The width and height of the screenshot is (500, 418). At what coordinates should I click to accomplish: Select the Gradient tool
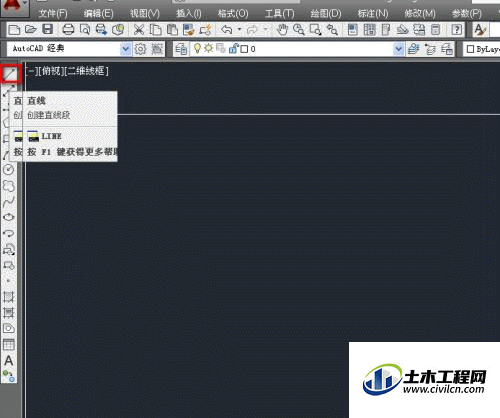click(9, 312)
